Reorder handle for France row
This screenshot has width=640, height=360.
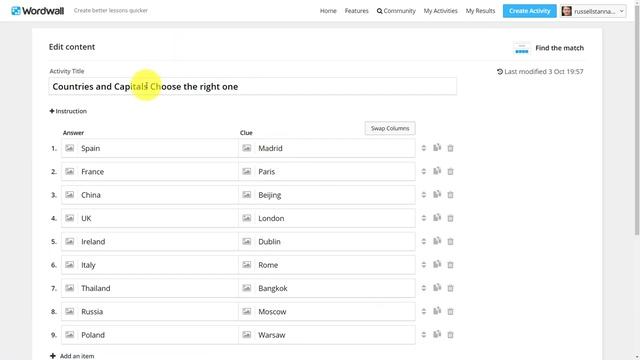click(424, 171)
